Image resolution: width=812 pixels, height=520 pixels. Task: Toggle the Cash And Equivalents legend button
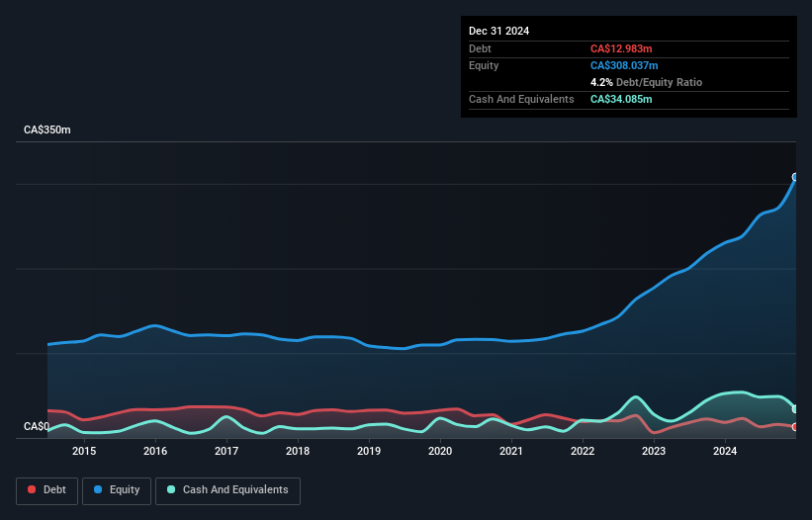pyautogui.click(x=227, y=490)
